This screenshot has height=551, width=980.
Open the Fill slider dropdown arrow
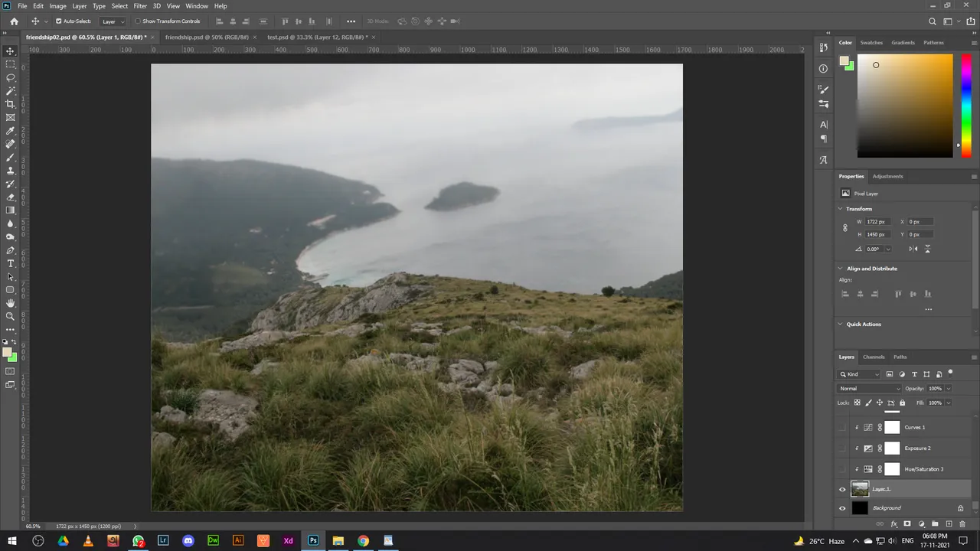[949, 403]
